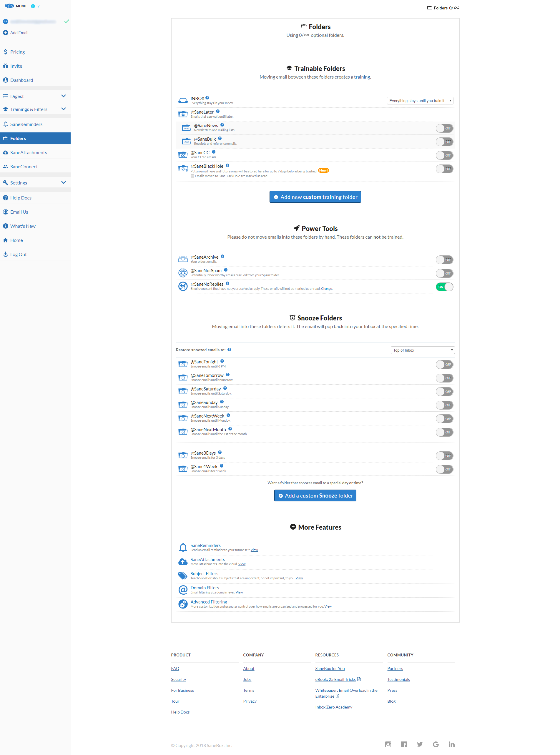Enable the @SaneNews folder toggle

[444, 128]
